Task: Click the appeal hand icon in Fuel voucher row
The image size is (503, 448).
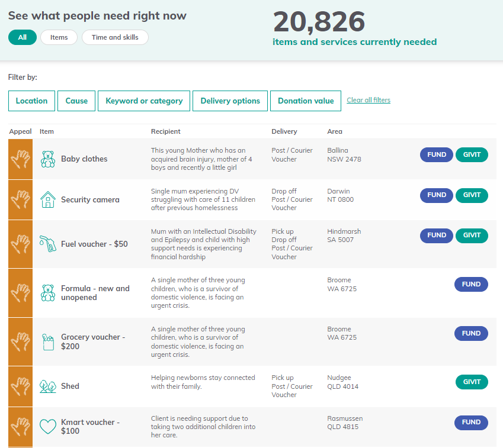Action: pyautogui.click(x=21, y=244)
